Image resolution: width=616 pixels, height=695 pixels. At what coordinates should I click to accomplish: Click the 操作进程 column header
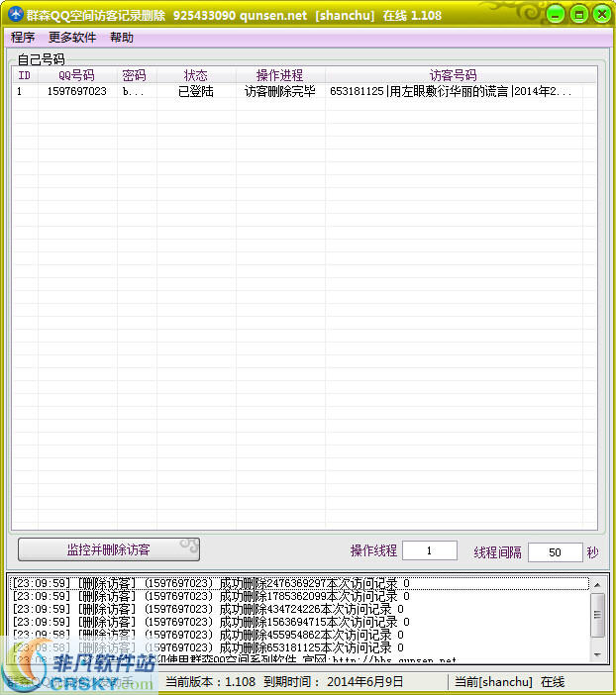[280, 75]
